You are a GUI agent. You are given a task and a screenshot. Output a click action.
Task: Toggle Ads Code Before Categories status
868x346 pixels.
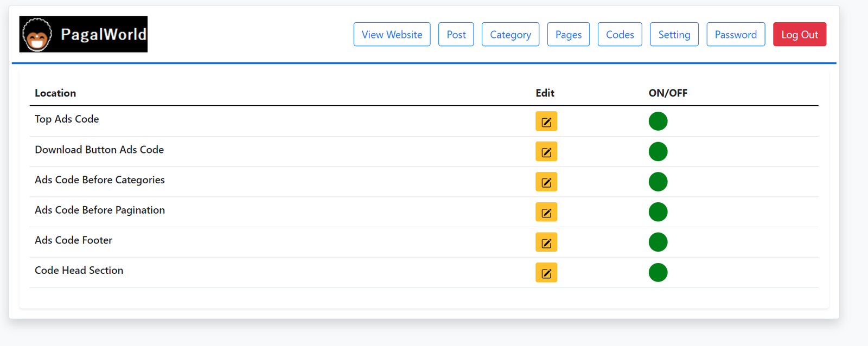(x=658, y=182)
